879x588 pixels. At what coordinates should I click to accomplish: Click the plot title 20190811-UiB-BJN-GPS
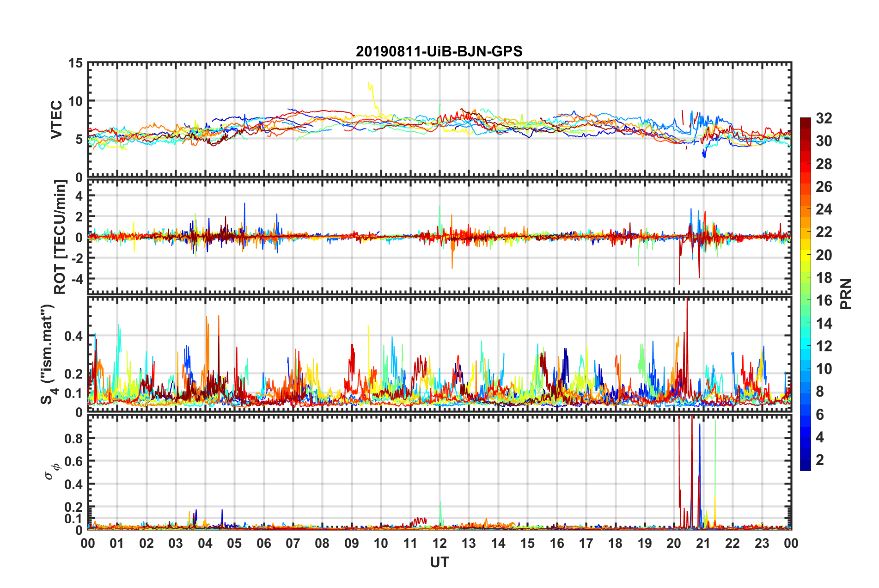point(439,51)
